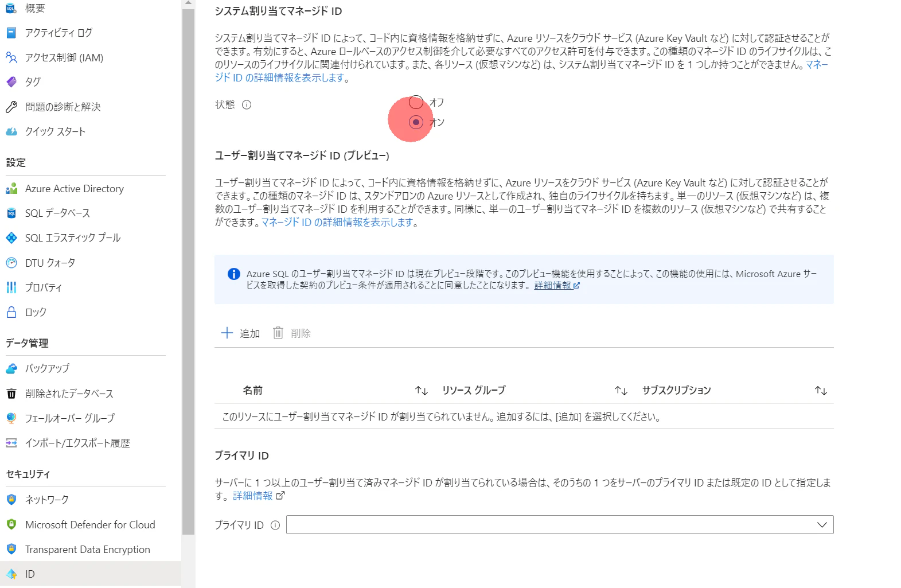This screenshot has height=588, width=901.
Task: Click the インポート/エクスポート履歴 icon
Action: [x=11, y=443]
